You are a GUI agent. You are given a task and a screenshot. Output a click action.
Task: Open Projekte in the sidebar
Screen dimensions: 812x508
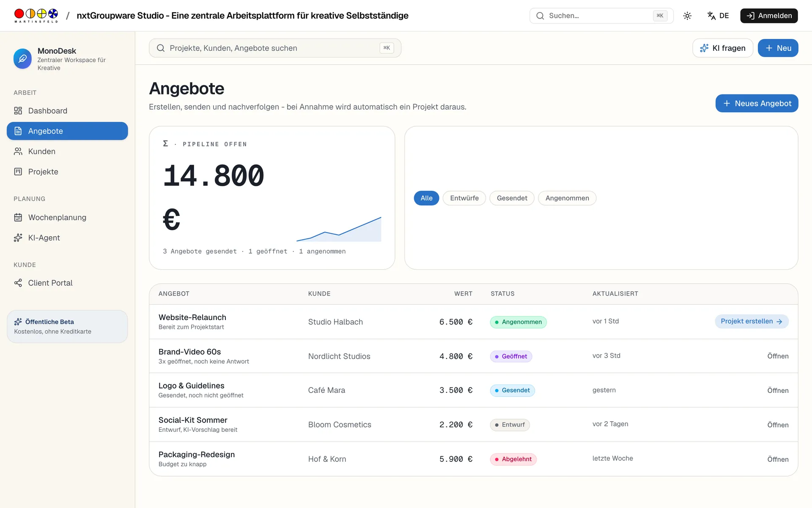click(x=67, y=171)
